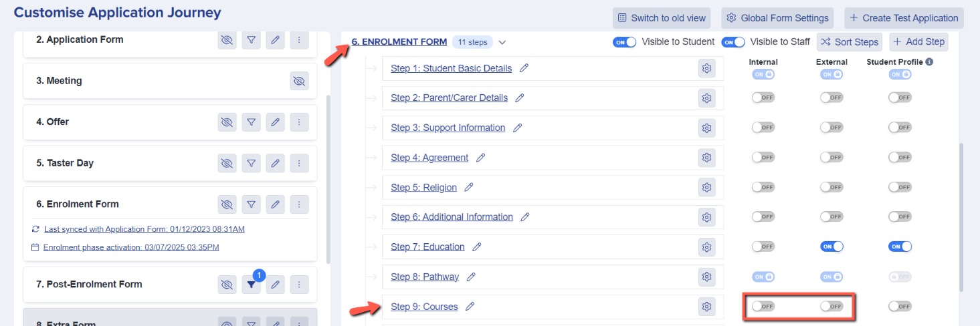Image resolution: width=980 pixels, height=326 pixels.
Task: Open settings gear for Step 7: Education
Action: (706, 247)
